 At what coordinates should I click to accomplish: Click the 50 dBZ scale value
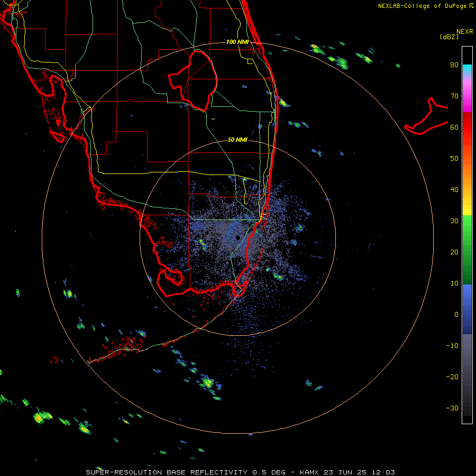coord(454,159)
